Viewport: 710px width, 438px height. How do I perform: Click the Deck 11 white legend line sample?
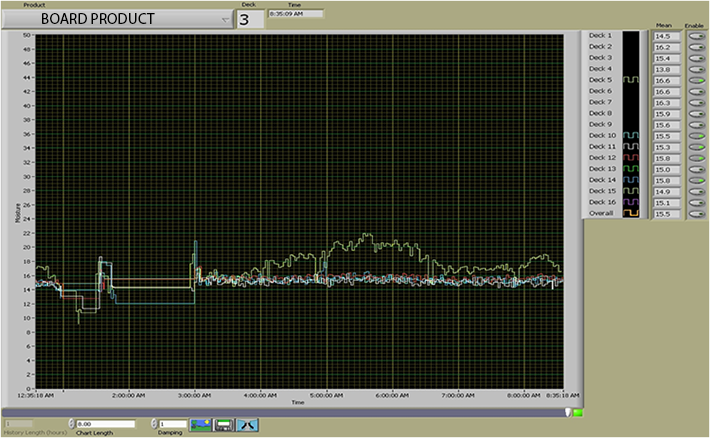(x=631, y=146)
